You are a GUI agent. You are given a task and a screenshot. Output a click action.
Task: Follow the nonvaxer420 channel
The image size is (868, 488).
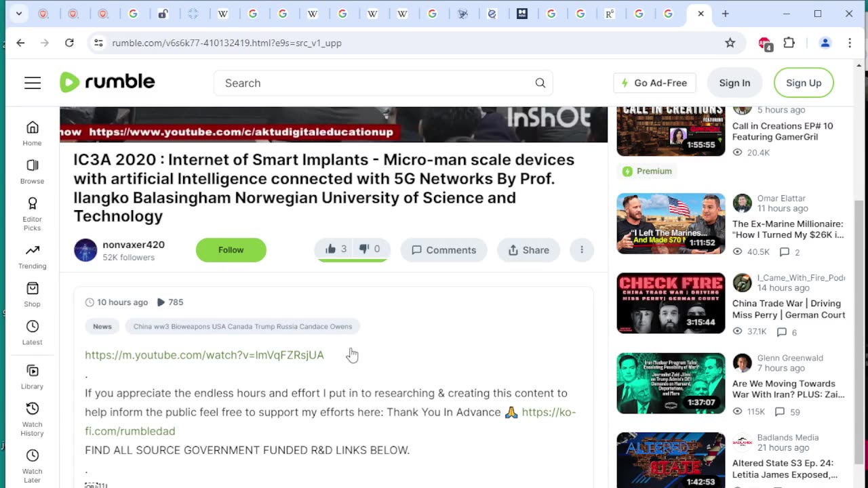coord(231,250)
